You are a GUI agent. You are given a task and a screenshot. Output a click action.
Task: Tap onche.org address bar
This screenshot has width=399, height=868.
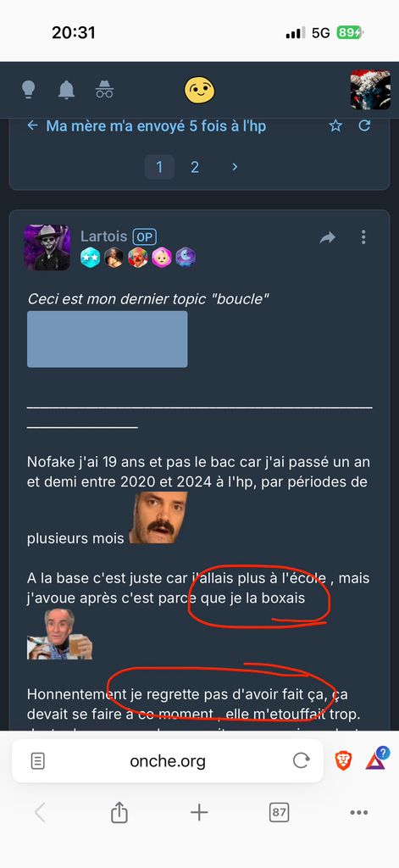(x=168, y=761)
